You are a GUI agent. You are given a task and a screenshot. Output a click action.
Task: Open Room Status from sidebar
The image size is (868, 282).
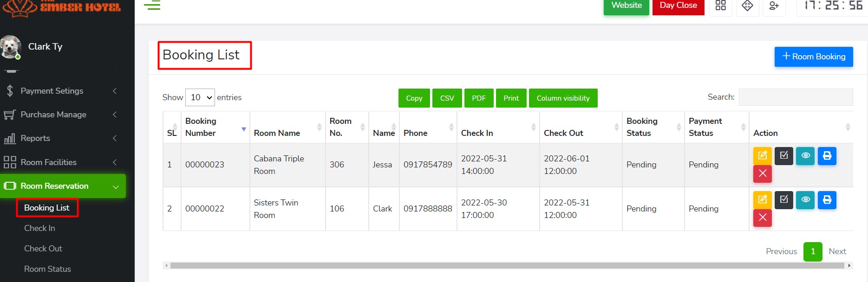point(47,269)
